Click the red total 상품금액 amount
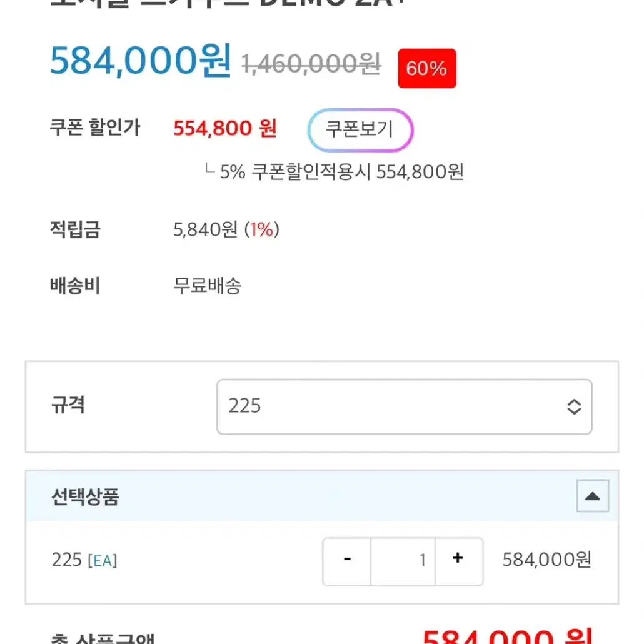644x644 pixels. pos(509,636)
